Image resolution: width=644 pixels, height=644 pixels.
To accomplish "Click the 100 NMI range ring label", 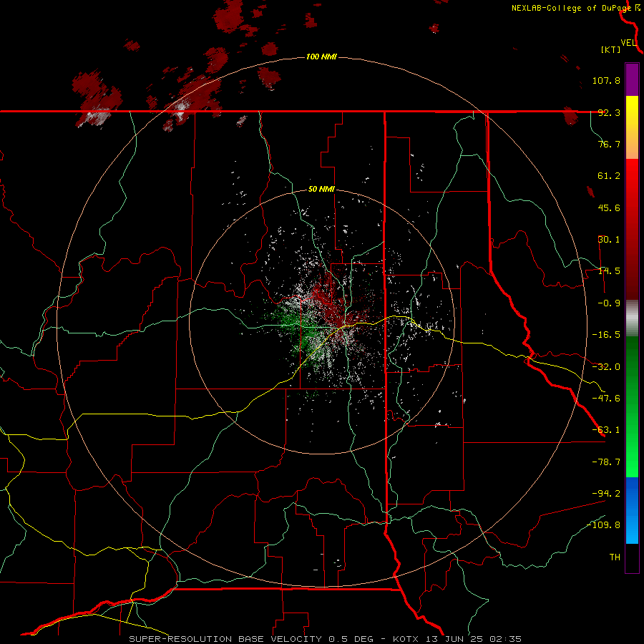I will (x=321, y=57).
